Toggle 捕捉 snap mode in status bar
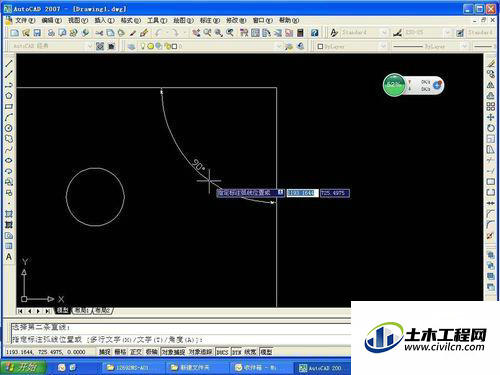Viewport: 500px width, 375px height. coord(105,352)
